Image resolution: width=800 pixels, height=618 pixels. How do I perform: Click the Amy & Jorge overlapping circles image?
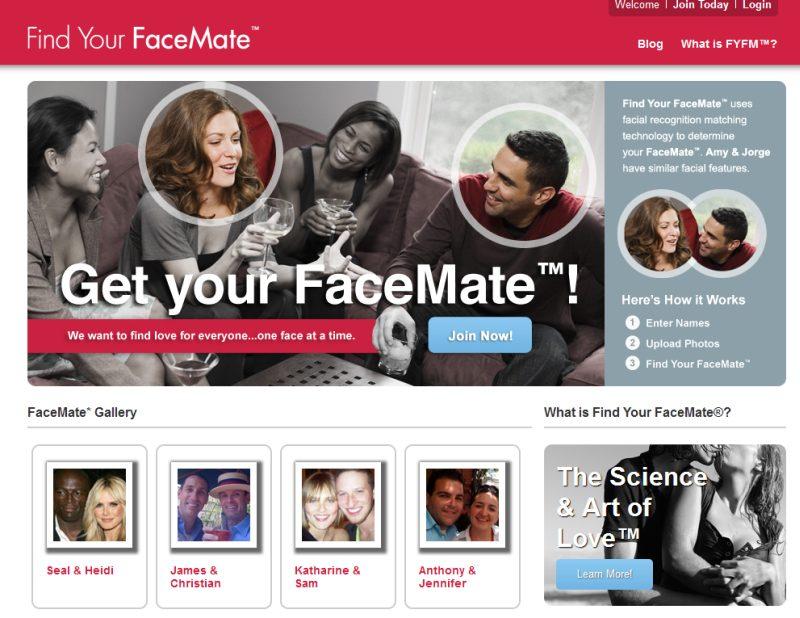692,233
